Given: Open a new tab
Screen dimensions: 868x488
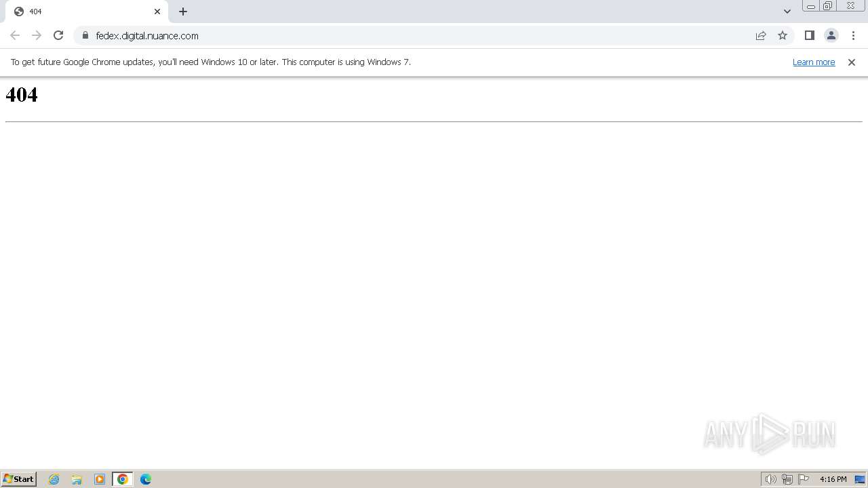Looking at the screenshot, I should point(183,12).
